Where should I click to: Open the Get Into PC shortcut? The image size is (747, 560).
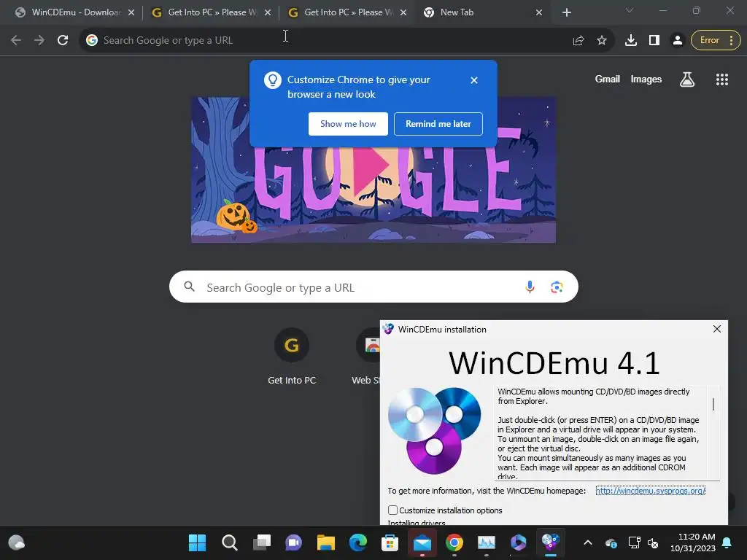[x=292, y=356]
